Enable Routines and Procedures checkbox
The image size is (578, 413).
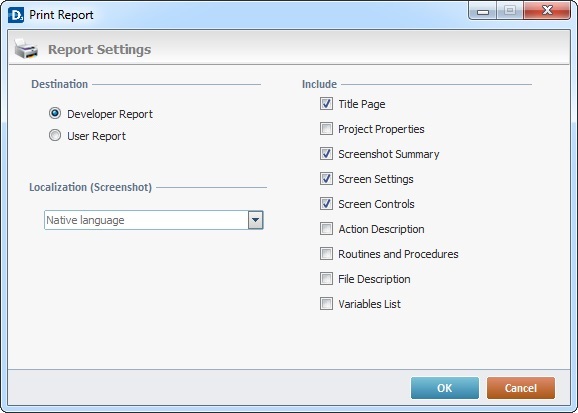(326, 254)
